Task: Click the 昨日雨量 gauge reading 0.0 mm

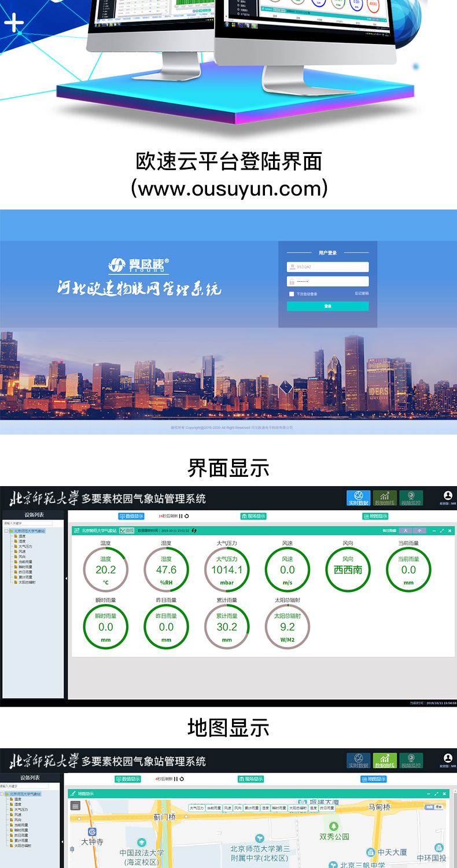Action: (166, 627)
